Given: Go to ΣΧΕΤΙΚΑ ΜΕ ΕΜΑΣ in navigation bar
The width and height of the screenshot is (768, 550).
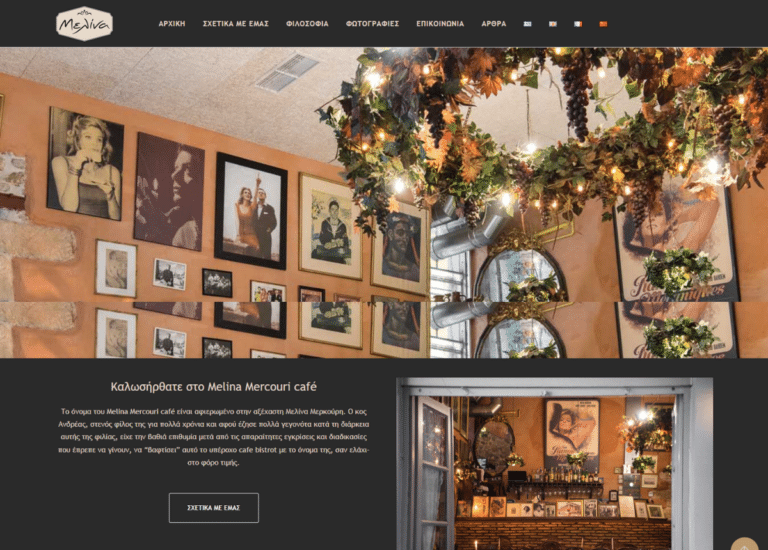Looking at the screenshot, I should point(235,24).
